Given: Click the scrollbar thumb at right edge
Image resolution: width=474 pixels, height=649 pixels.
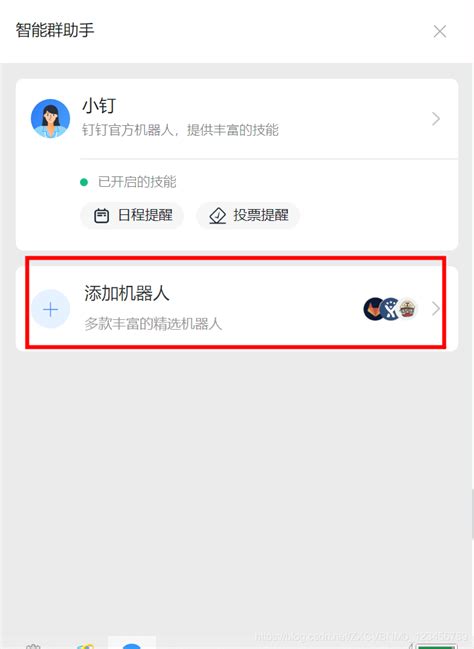Looking at the screenshot, I should click(x=472, y=513).
